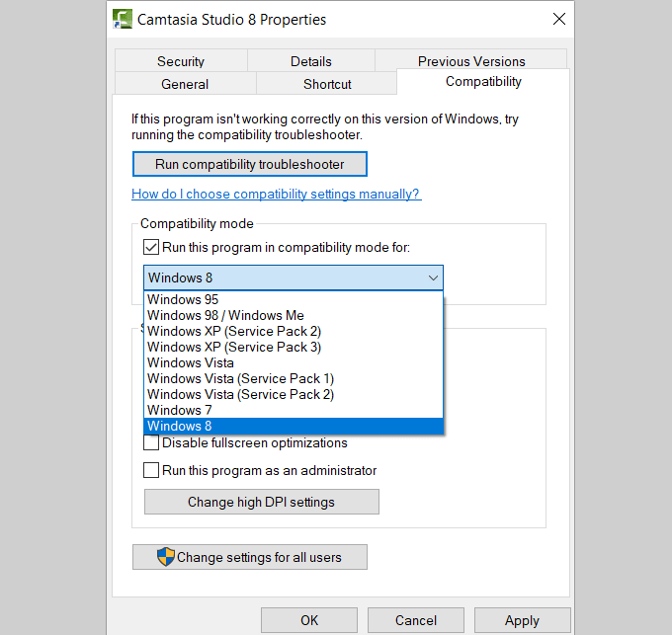The height and width of the screenshot is (635, 672).
Task: Select Windows XP (Service Pack 2)
Action: pyautogui.click(x=294, y=331)
